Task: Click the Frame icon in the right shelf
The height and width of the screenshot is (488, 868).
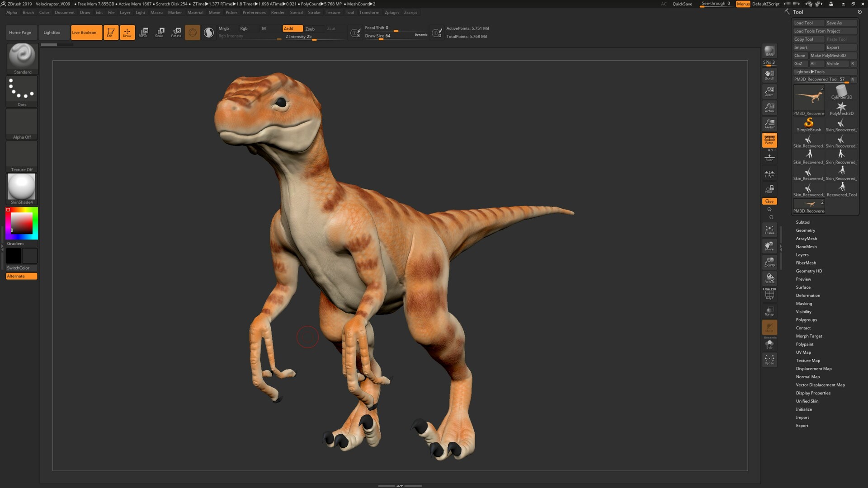Action: [x=769, y=230]
